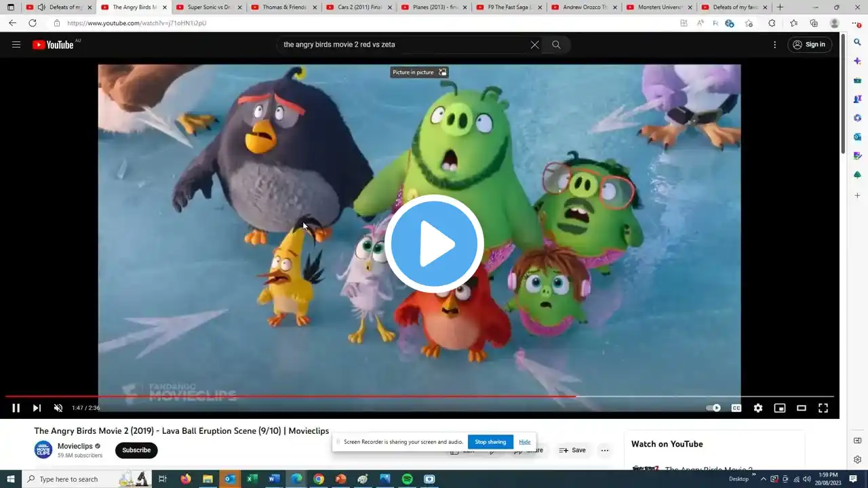Unmute the video with the speaker icon
Image resolution: width=868 pixels, height=488 pixels.
coord(58,408)
